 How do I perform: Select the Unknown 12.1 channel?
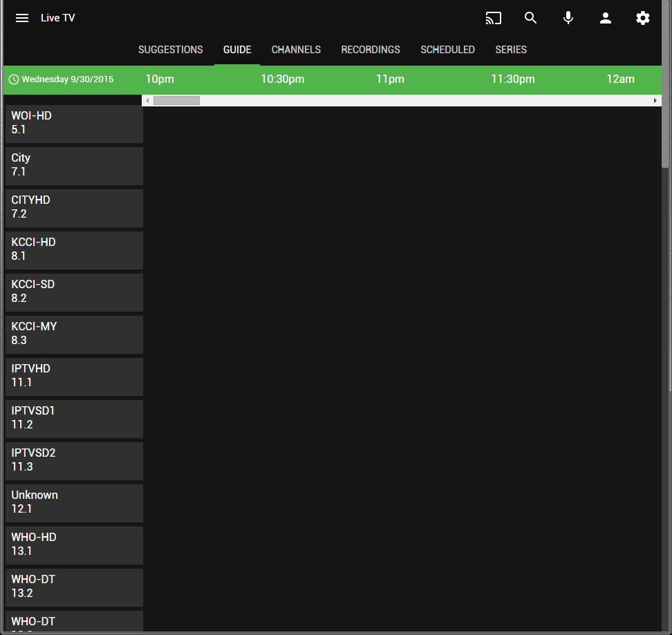[x=74, y=504]
